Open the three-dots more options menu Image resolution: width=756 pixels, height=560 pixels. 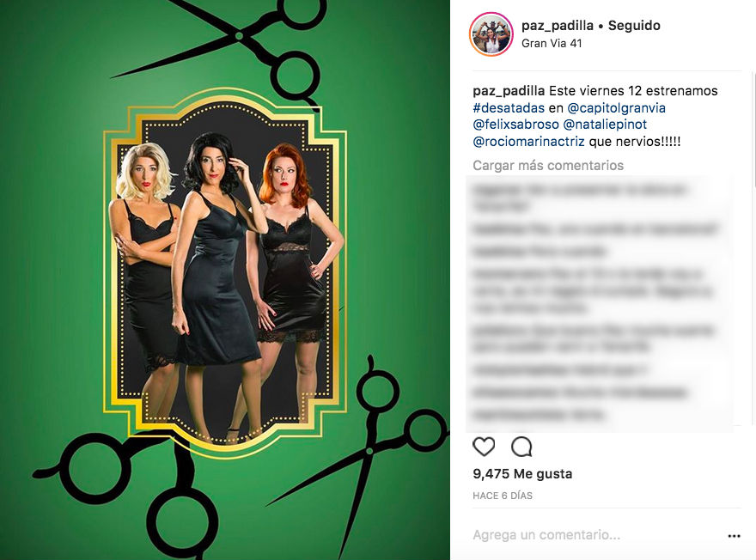click(x=734, y=536)
